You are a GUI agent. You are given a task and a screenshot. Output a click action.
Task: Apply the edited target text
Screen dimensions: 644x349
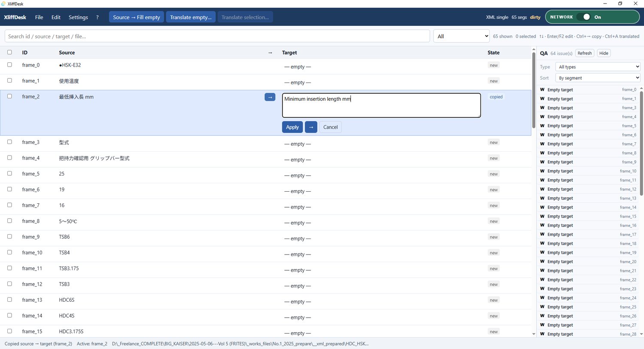pos(292,127)
